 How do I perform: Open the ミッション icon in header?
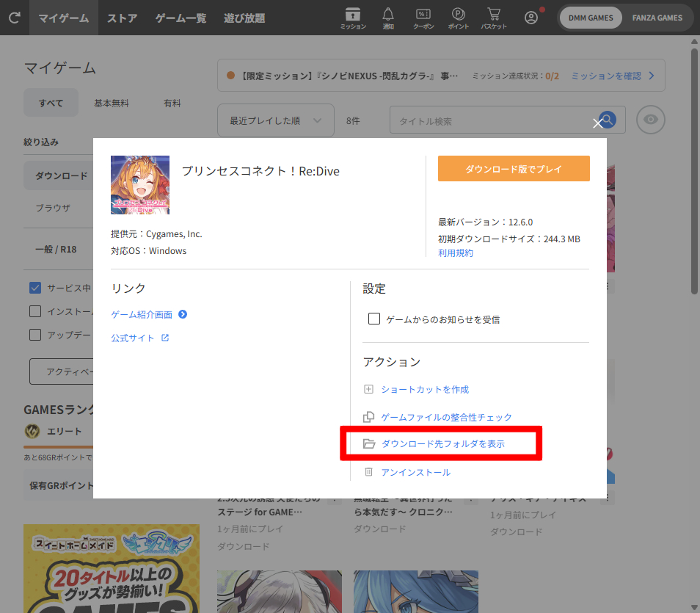[x=353, y=19]
